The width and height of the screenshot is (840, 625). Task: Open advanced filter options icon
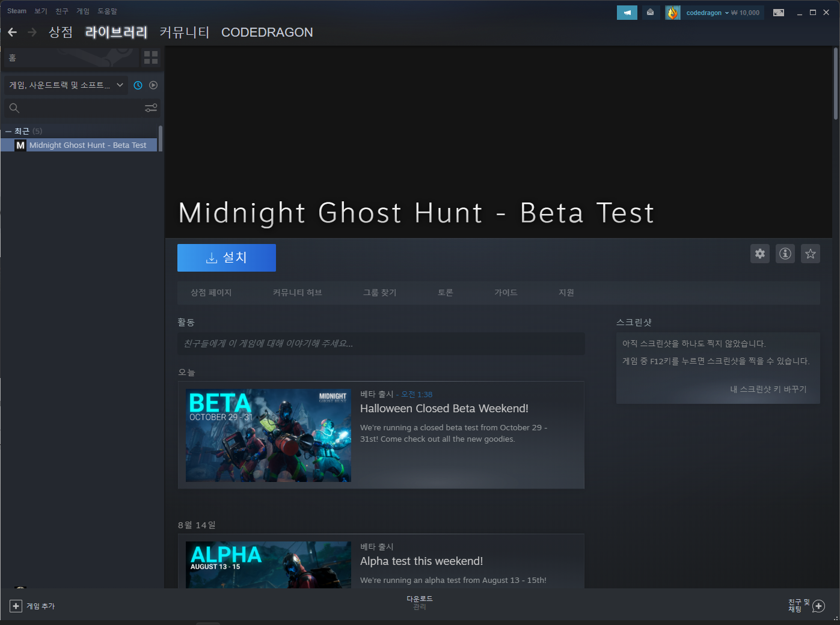coord(151,108)
